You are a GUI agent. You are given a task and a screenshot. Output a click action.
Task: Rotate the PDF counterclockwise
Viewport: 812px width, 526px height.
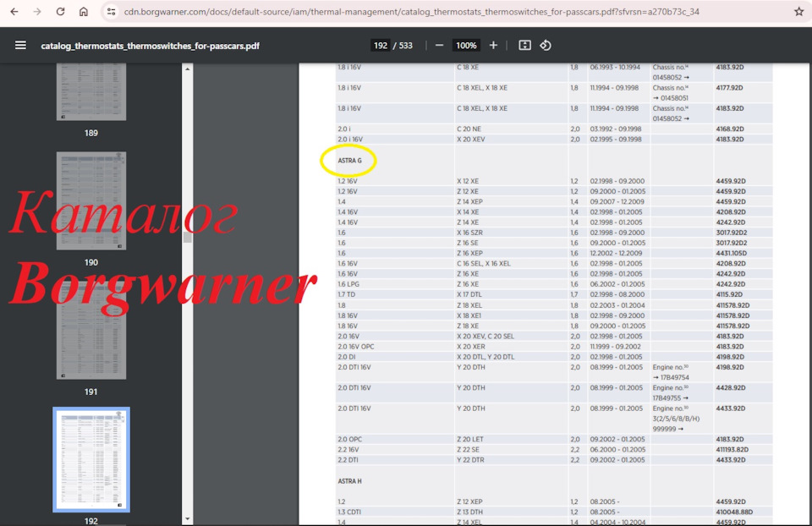coord(546,46)
